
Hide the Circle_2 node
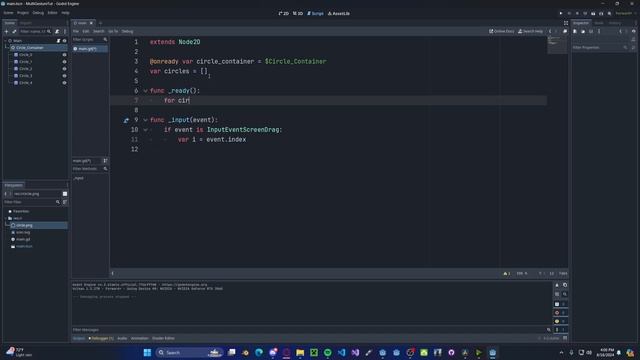click(64, 69)
